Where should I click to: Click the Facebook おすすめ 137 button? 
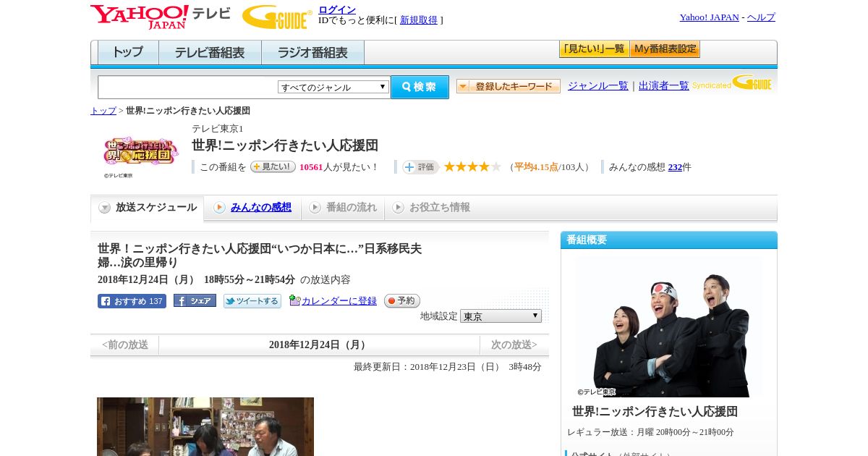click(132, 301)
